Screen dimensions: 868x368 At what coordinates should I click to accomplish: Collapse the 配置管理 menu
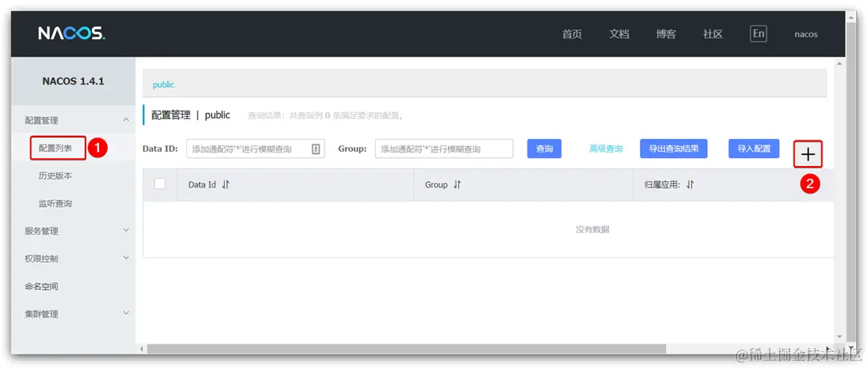click(125, 120)
